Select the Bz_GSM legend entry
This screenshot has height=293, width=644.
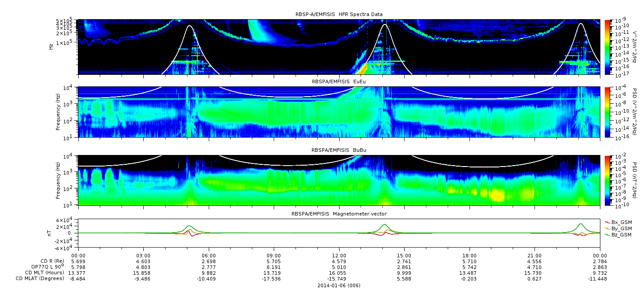tap(621, 234)
